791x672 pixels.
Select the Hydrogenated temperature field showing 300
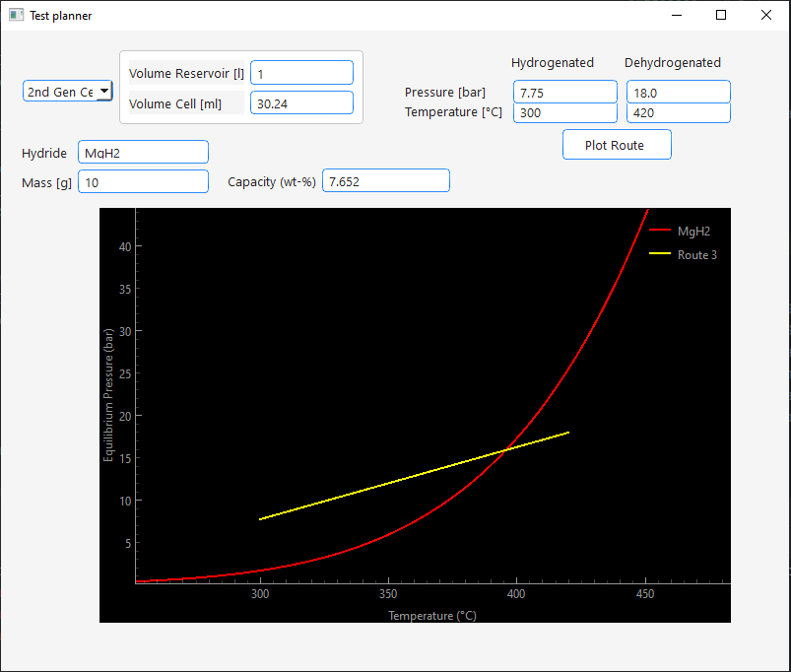[x=564, y=111]
